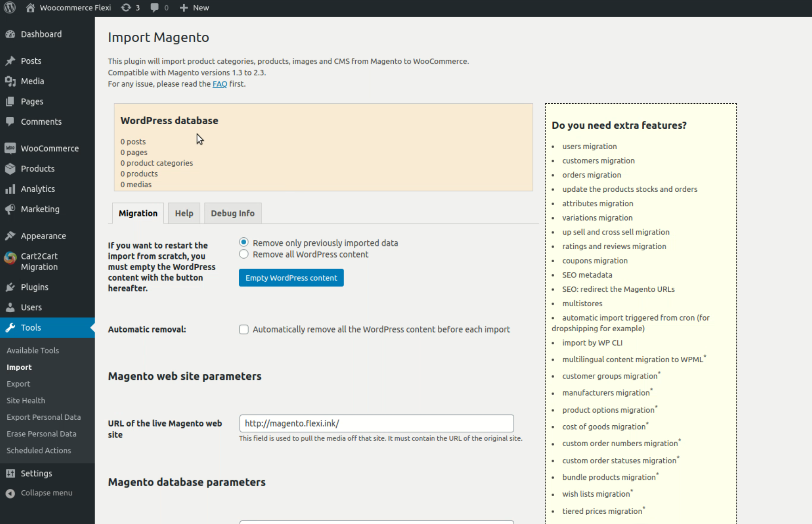The width and height of the screenshot is (812, 524).
Task: Open Plugins menu label
Action: [35, 287]
